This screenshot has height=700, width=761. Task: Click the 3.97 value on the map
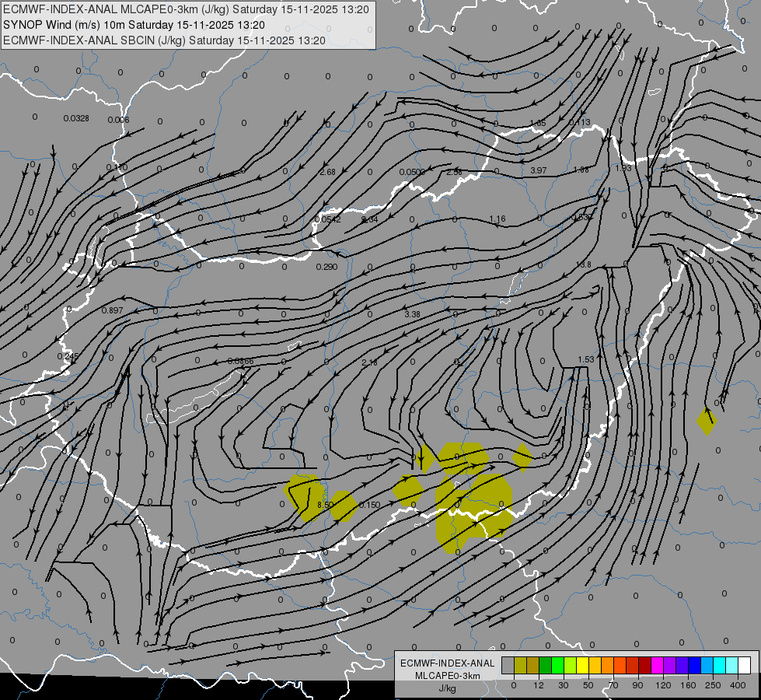[538, 170]
